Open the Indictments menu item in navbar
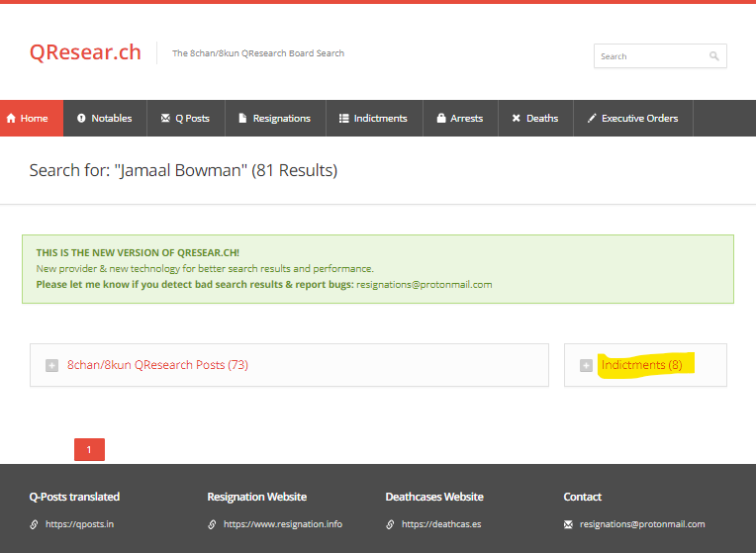756x553 pixels. (374, 118)
